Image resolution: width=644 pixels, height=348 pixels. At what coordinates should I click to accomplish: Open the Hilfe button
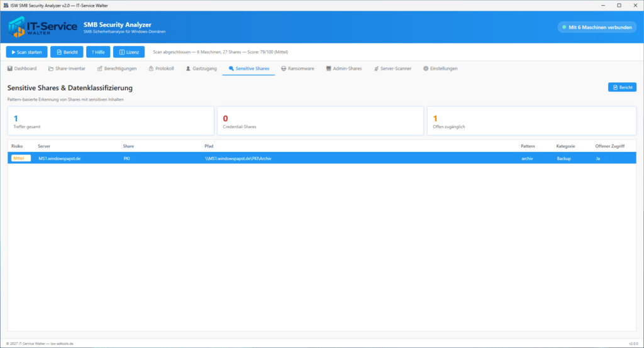98,52
